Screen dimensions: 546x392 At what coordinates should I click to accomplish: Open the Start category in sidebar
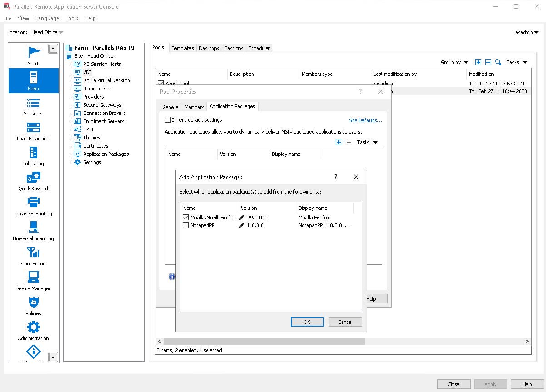(x=33, y=55)
